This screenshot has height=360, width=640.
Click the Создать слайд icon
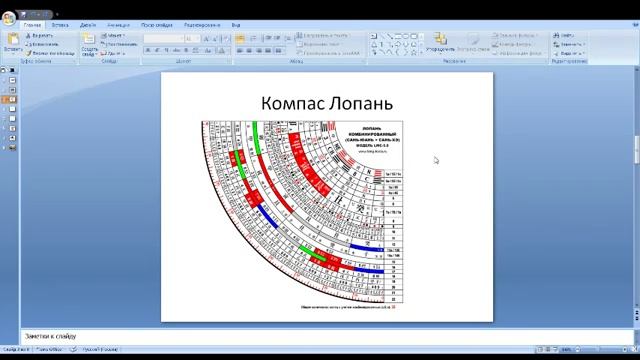89,39
